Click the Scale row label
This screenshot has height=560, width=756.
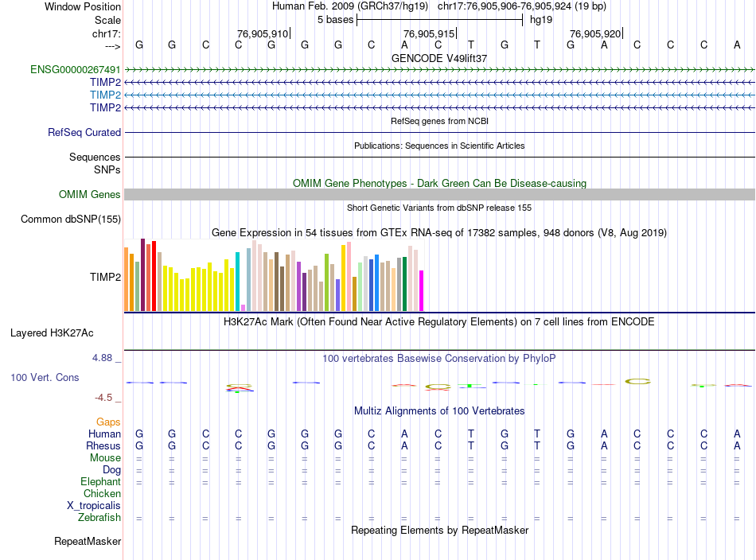pos(107,20)
